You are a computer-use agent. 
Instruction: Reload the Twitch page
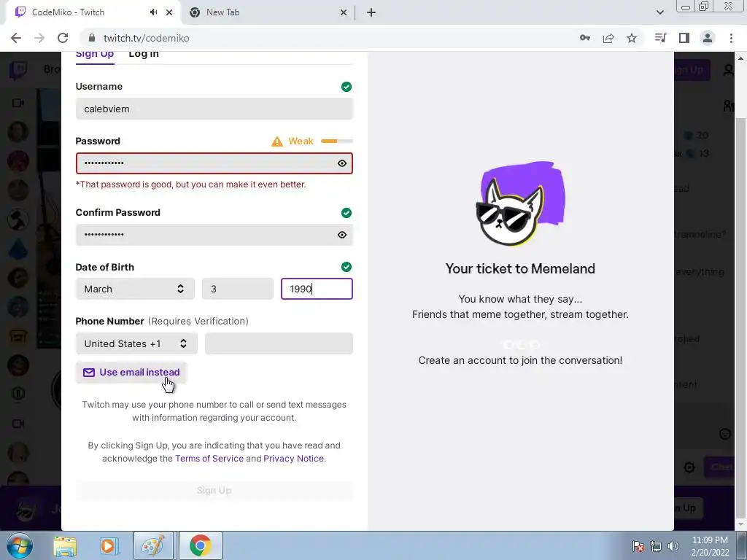(x=63, y=38)
